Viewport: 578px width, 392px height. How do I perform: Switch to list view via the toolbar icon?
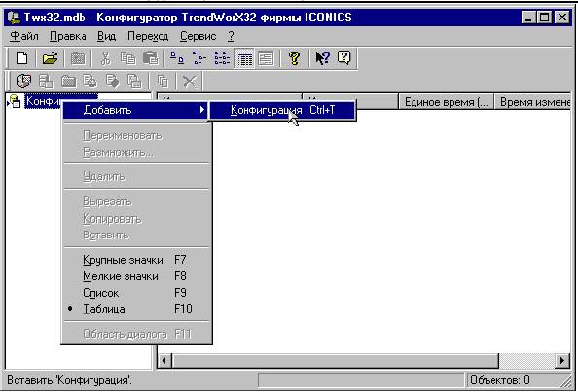(222, 58)
